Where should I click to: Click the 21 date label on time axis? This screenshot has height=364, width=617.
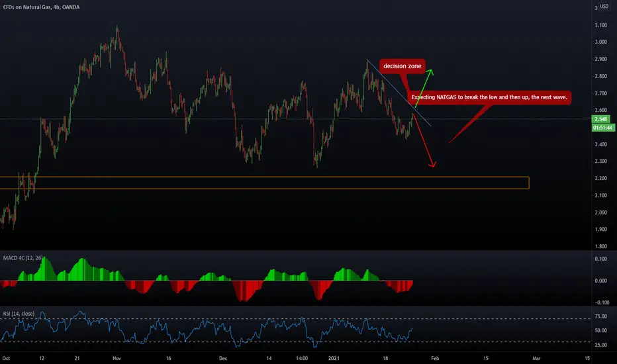(77, 359)
